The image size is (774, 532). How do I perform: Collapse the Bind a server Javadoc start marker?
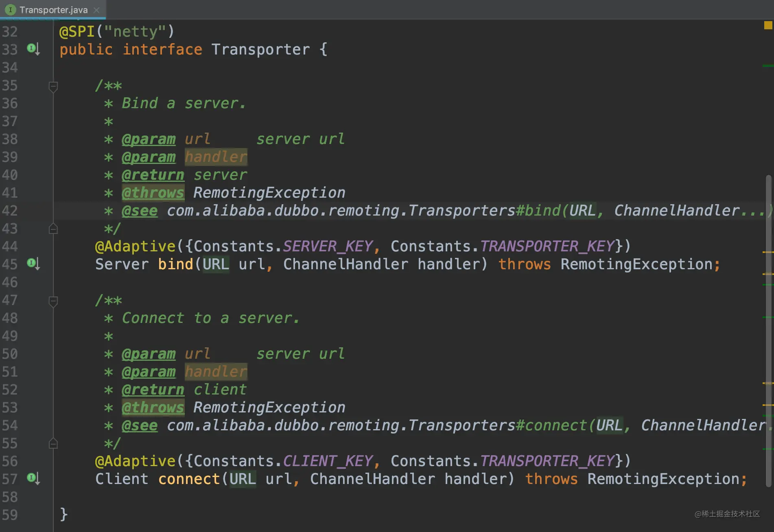click(x=53, y=86)
